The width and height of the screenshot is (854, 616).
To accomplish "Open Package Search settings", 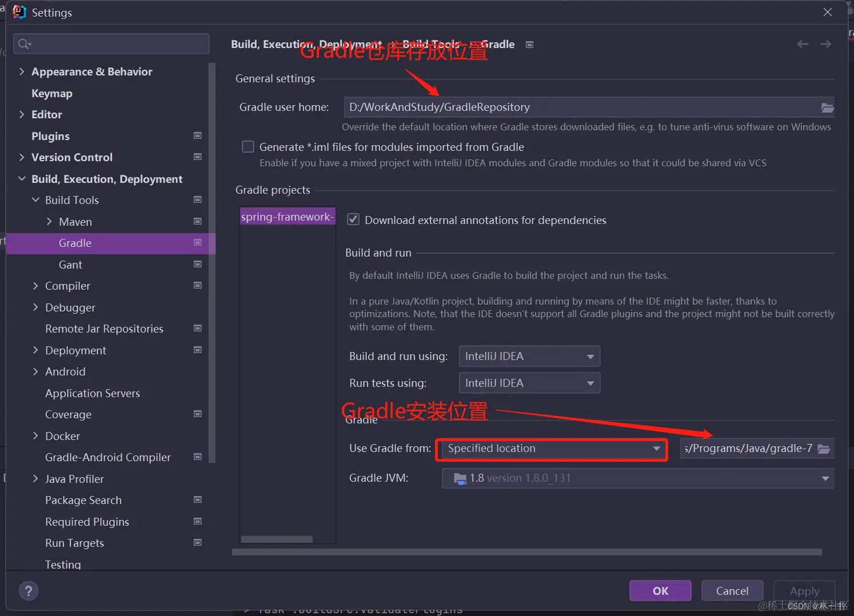I will point(83,500).
